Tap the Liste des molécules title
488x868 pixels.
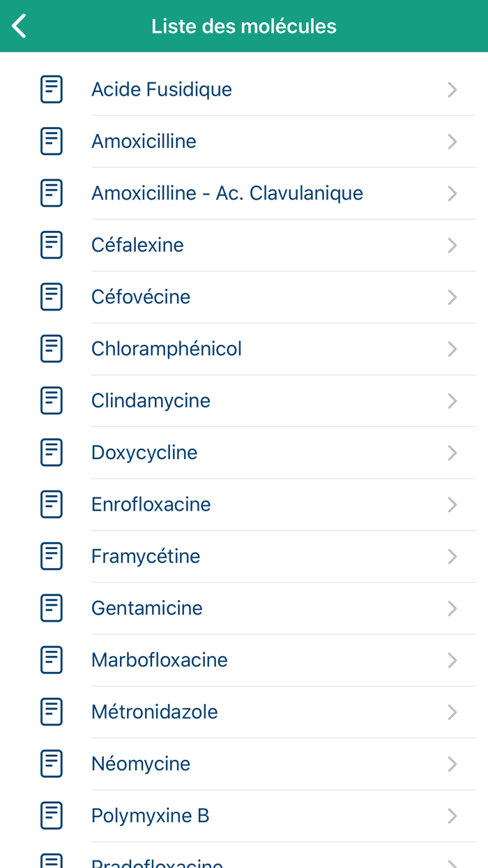tap(243, 26)
